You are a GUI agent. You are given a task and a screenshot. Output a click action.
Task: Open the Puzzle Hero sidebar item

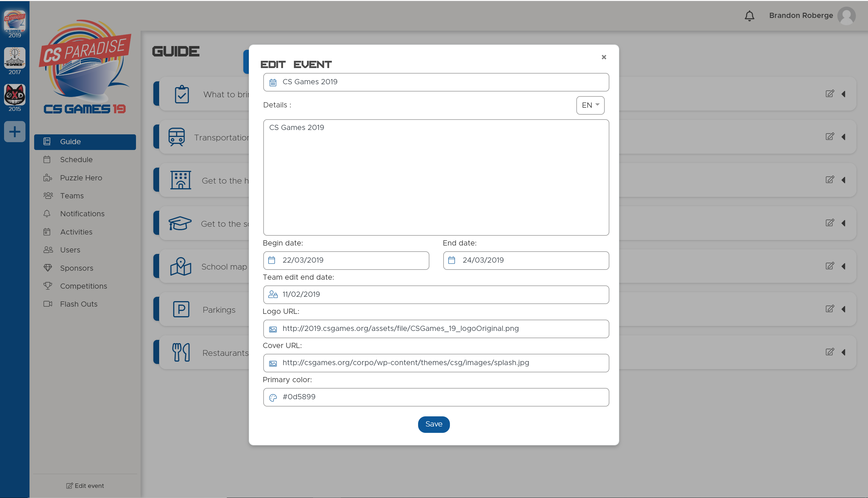(x=85, y=178)
